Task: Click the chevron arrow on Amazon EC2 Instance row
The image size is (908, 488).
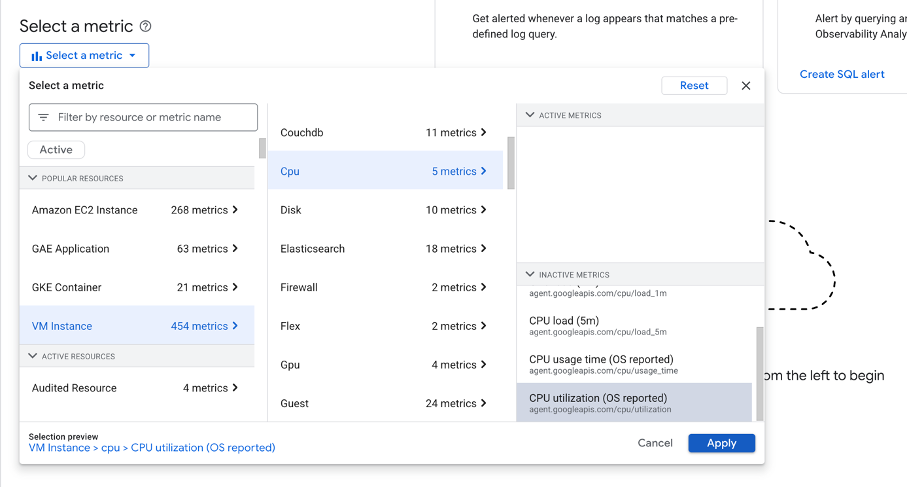Action: tap(235, 210)
